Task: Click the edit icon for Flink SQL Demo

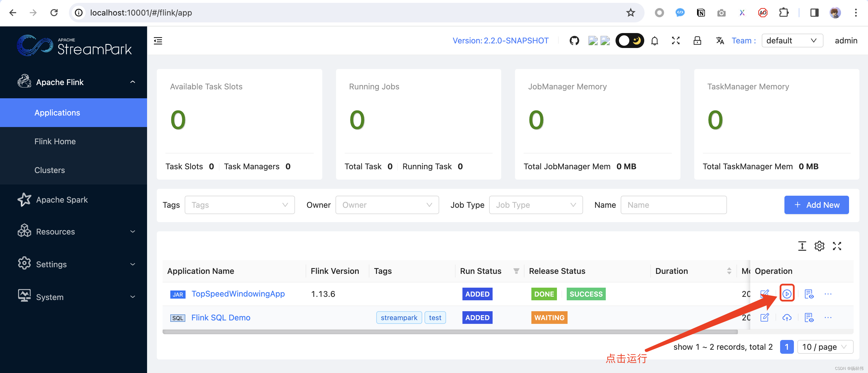Action: point(764,317)
